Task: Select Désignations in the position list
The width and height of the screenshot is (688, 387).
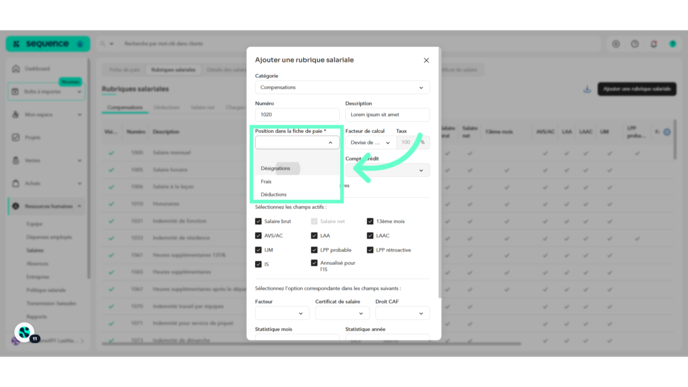Action: click(275, 168)
